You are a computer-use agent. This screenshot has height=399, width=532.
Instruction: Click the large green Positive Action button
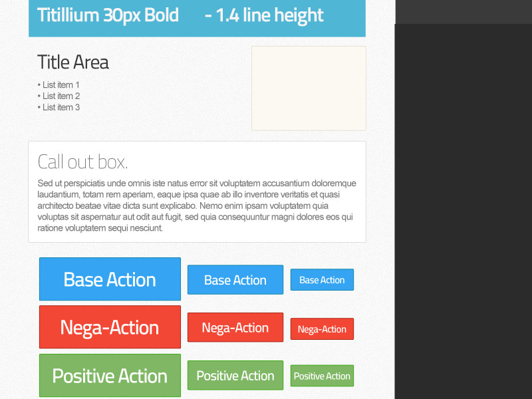110,375
